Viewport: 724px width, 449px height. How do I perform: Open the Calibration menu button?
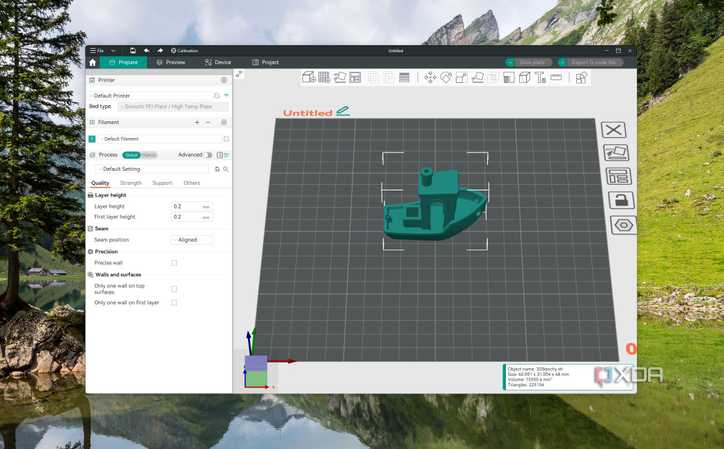coord(184,50)
